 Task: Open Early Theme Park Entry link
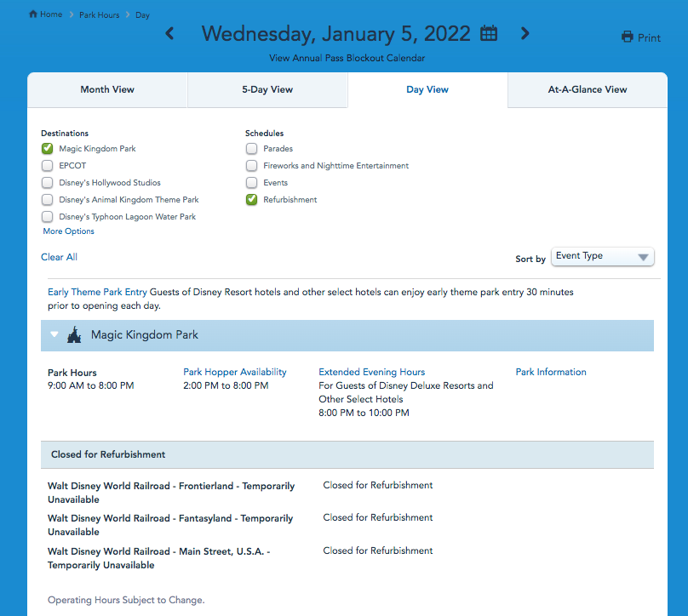[97, 292]
